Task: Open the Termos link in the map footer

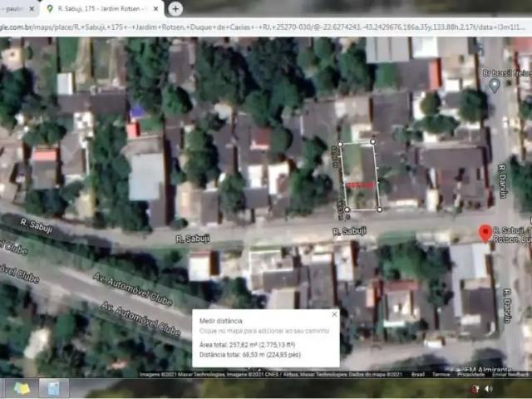Action: (441, 375)
